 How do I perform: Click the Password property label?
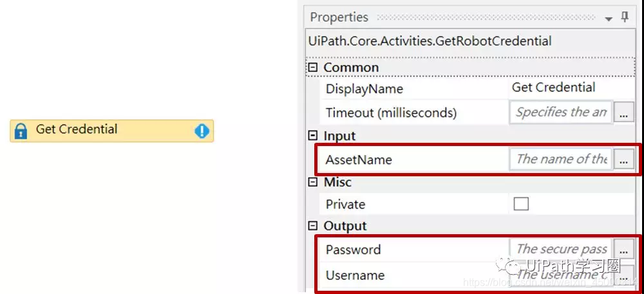pos(353,250)
